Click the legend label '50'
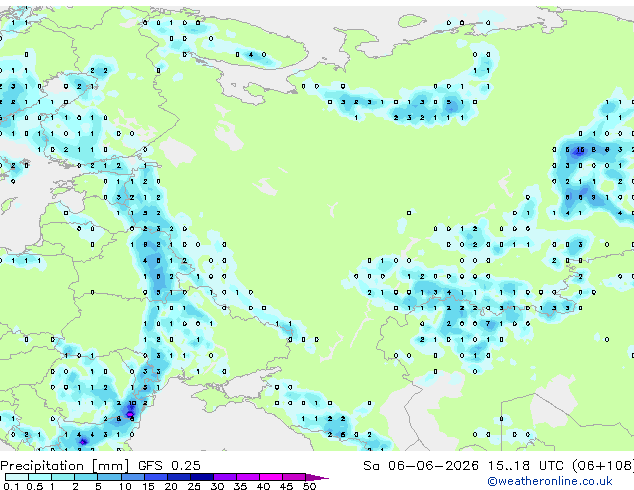The height and width of the screenshot is (490, 634). coord(309,486)
